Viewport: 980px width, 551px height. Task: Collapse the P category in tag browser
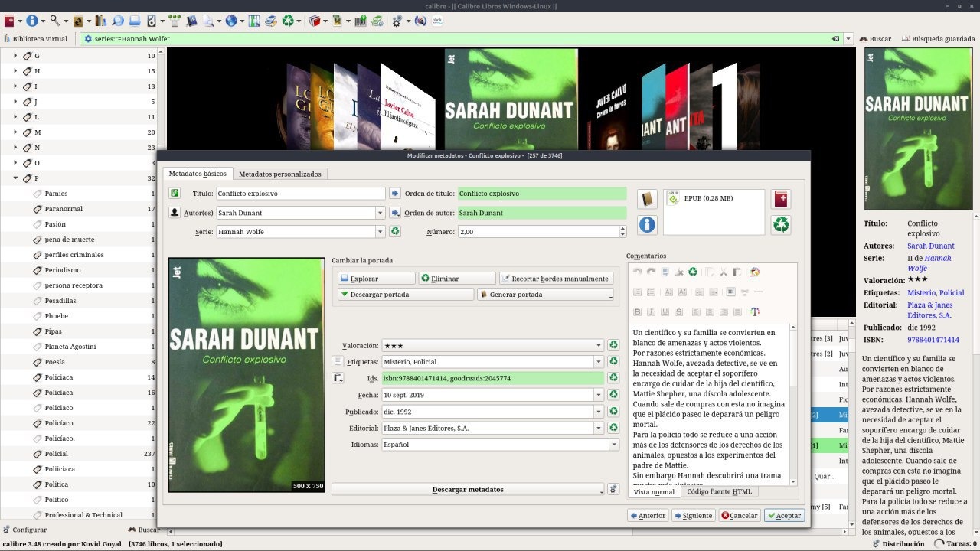click(x=15, y=178)
